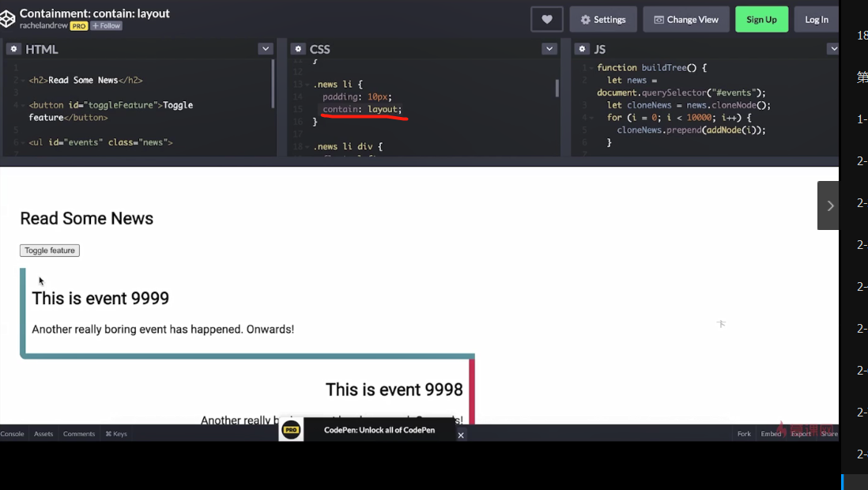
Task: Click the Toggle feature button in the preview
Action: 50,251
